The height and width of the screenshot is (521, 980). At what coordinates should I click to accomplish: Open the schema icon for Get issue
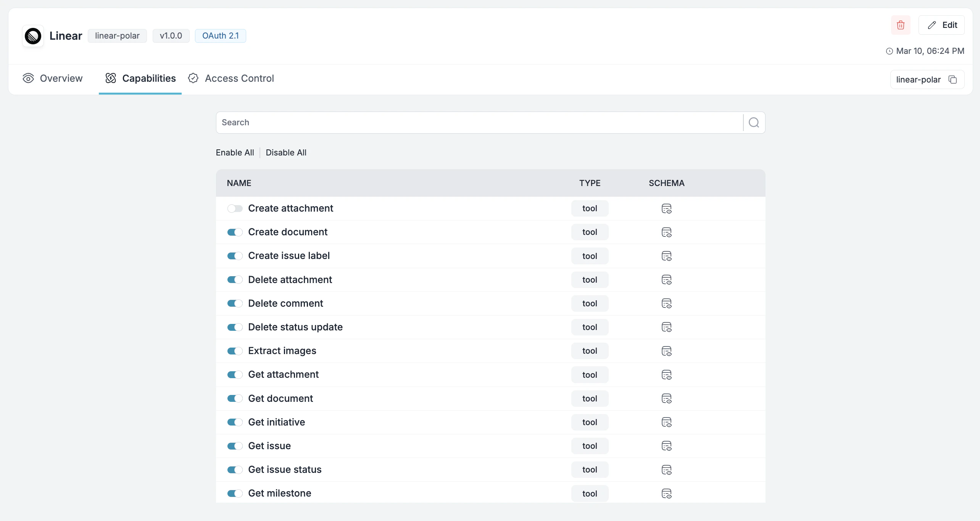[666, 446]
